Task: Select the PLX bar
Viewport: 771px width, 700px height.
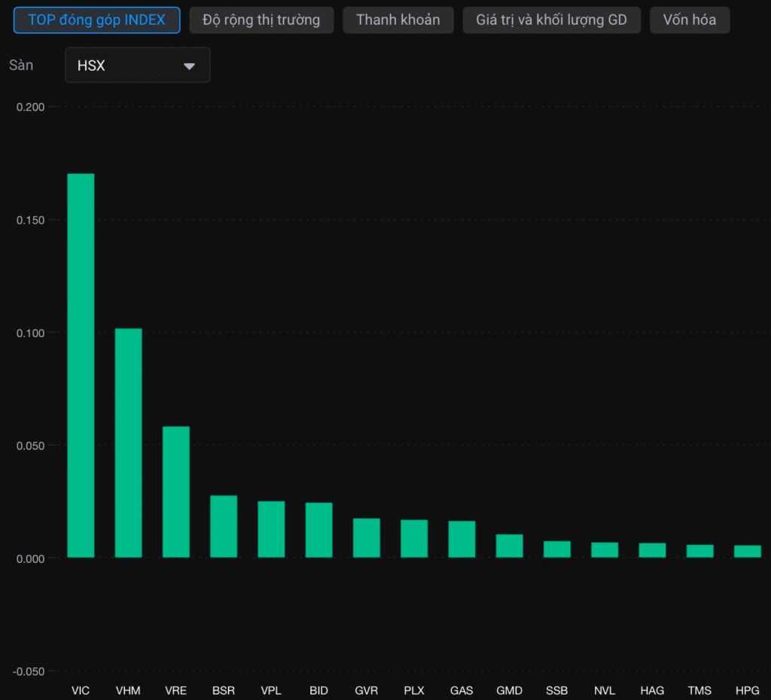Action: 414,538
